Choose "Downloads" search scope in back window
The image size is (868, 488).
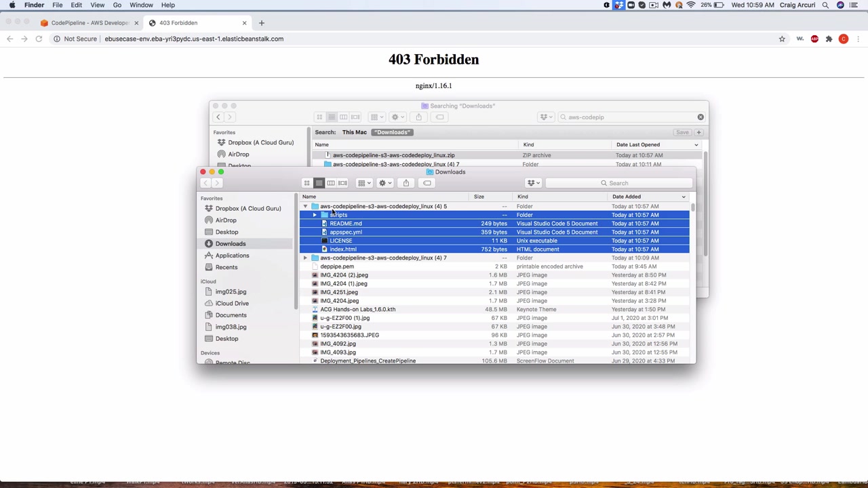pyautogui.click(x=392, y=132)
